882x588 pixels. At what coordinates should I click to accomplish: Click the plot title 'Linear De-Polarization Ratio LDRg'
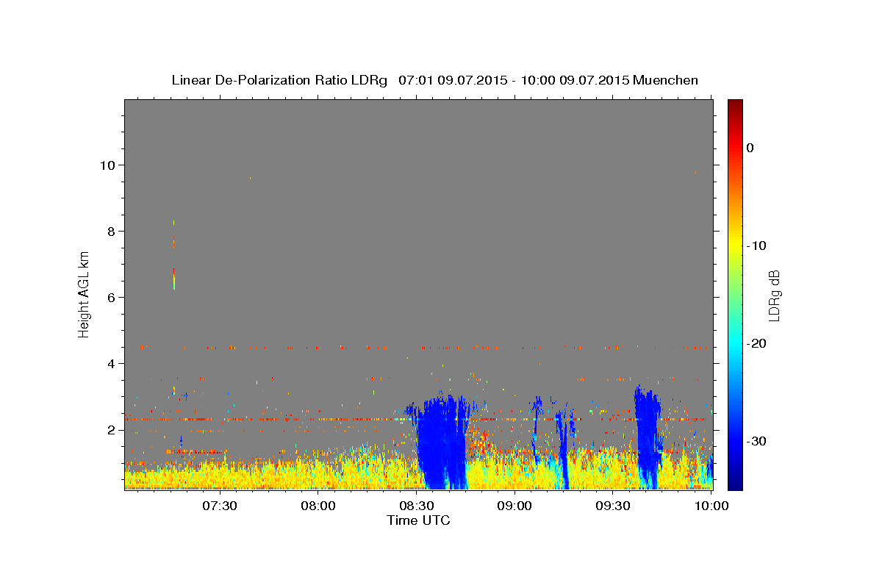pyautogui.click(x=279, y=80)
